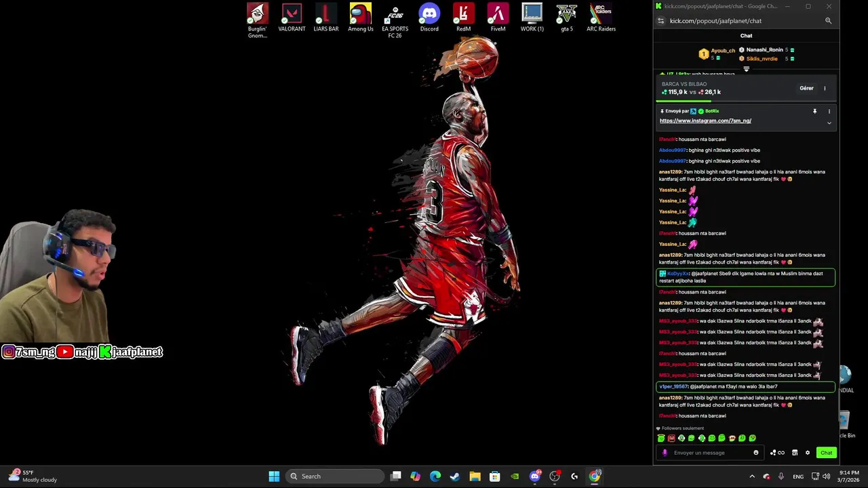868x488 pixels.
Task: Open the emoji picker in message box
Action: point(756,453)
